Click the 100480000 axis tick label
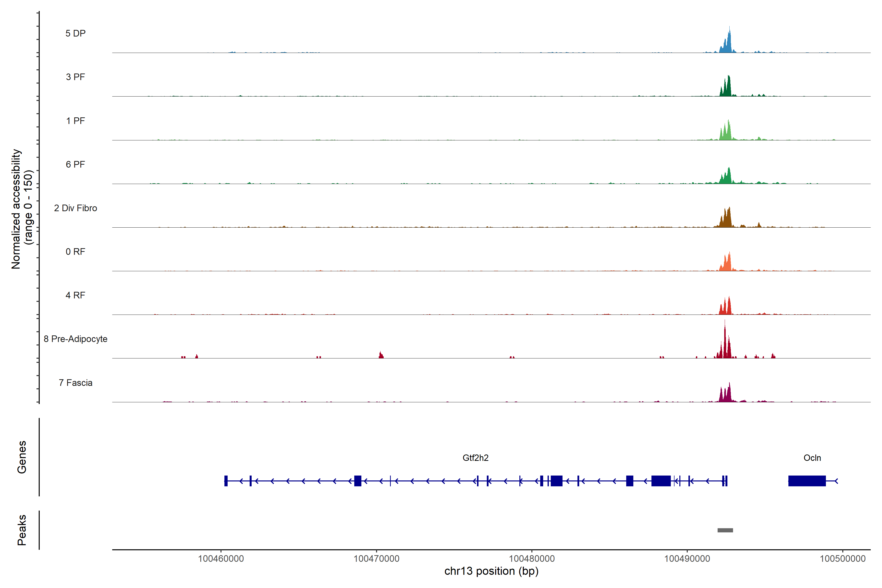882x588 pixels. click(x=531, y=559)
